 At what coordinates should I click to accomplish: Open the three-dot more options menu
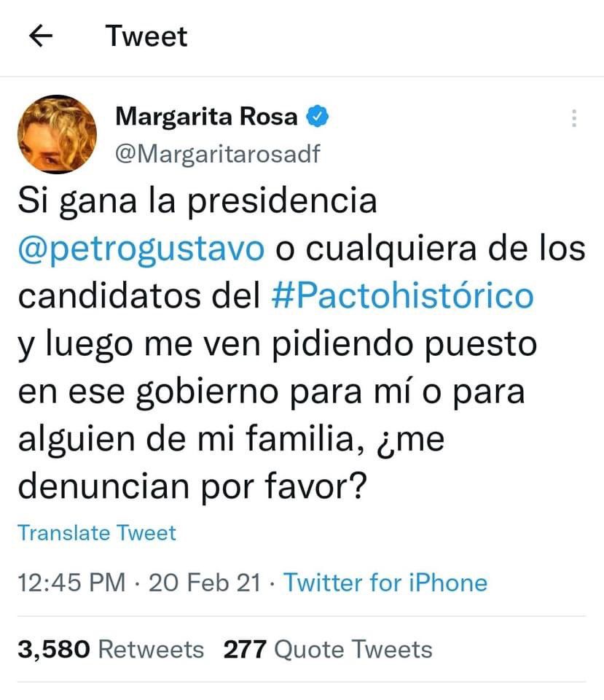pos(573,118)
